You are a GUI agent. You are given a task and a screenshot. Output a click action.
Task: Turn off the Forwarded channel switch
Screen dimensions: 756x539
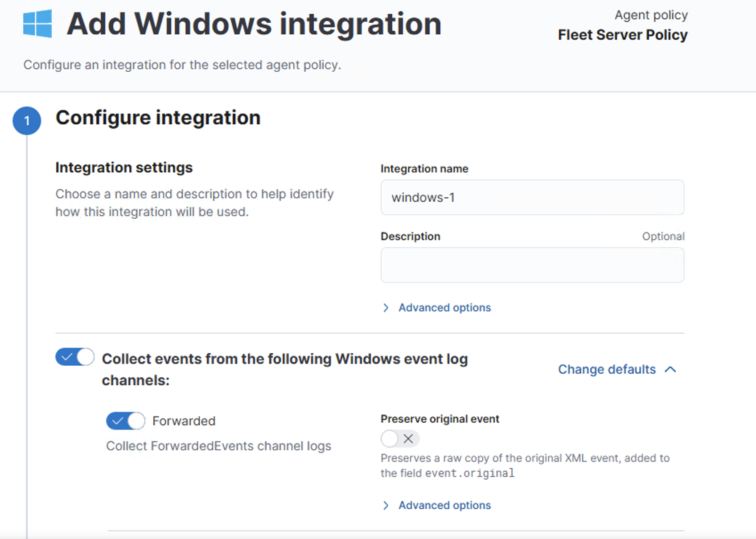[126, 421]
